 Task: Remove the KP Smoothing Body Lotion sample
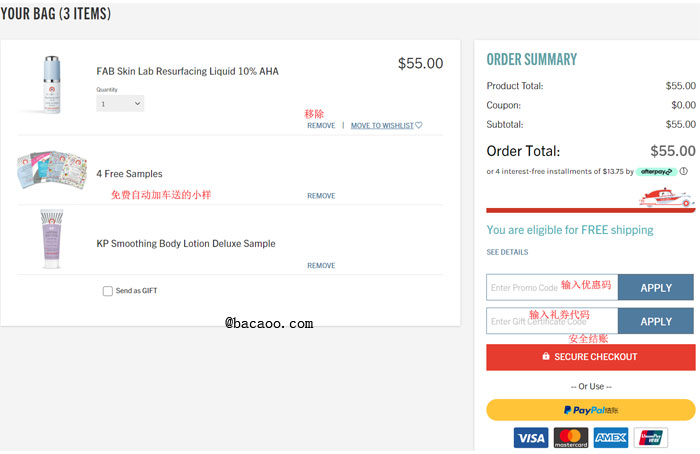[x=321, y=266]
